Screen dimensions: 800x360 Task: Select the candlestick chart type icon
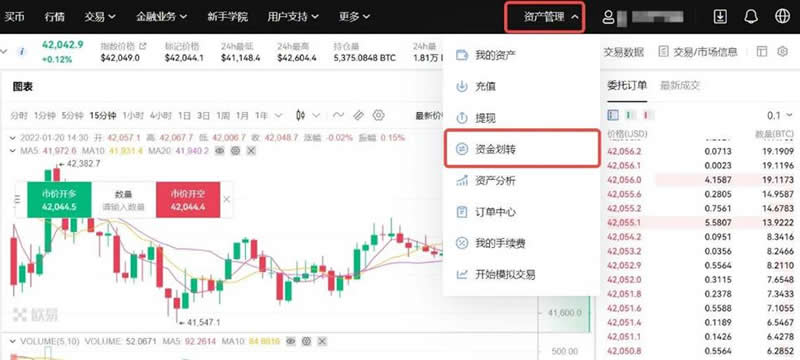coord(301,115)
